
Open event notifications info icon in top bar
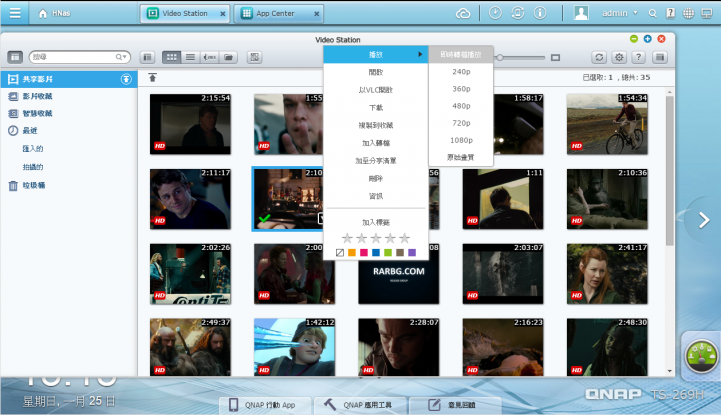540,13
